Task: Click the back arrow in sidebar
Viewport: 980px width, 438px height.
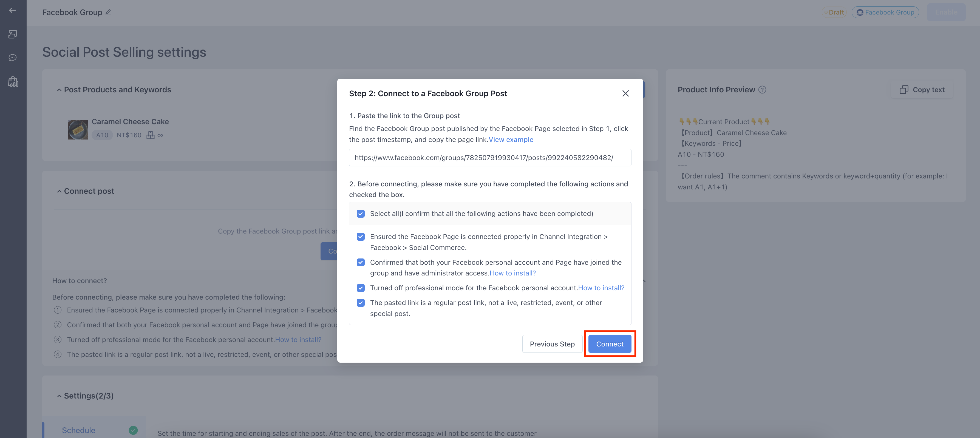Action: [13, 10]
